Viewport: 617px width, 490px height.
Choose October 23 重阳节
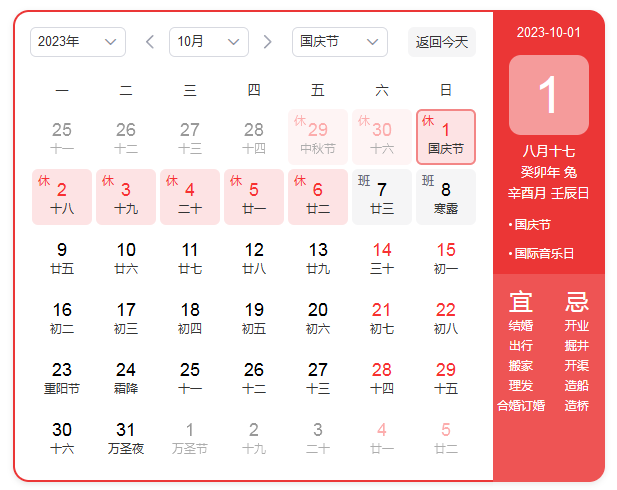coord(62,377)
